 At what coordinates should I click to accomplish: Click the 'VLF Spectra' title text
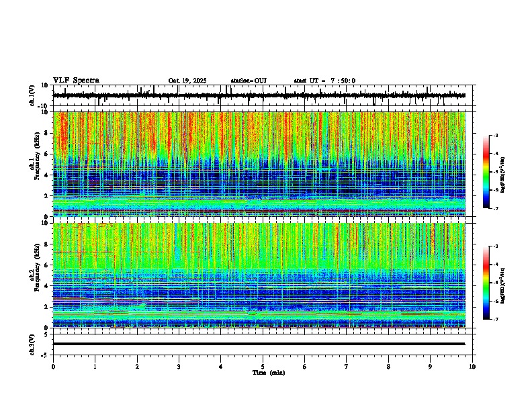(76, 81)
